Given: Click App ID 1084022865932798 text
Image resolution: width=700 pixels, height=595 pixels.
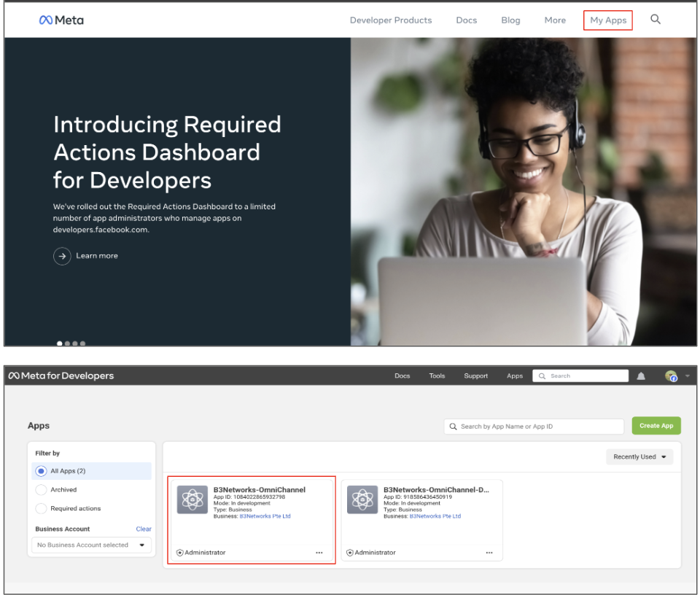Looking at the screenshot, I should (x=249, y=497).
